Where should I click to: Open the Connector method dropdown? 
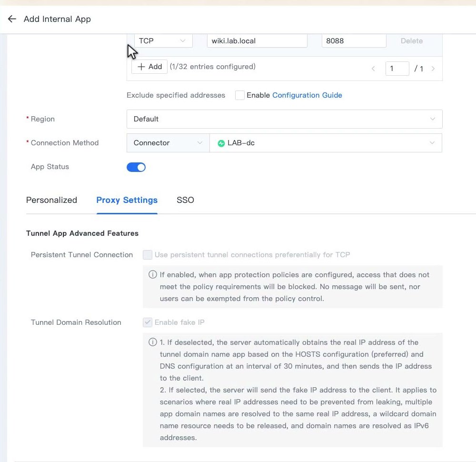pos(168,143)
